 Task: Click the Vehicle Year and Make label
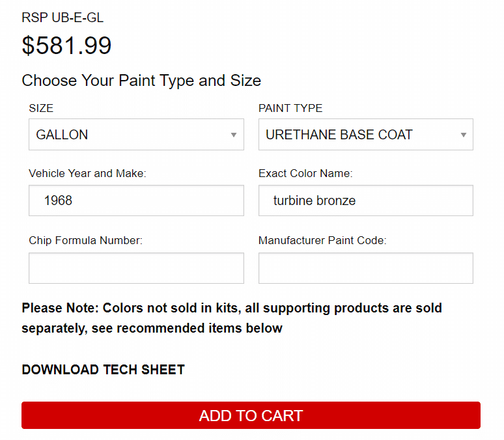(x=87, y=174)
